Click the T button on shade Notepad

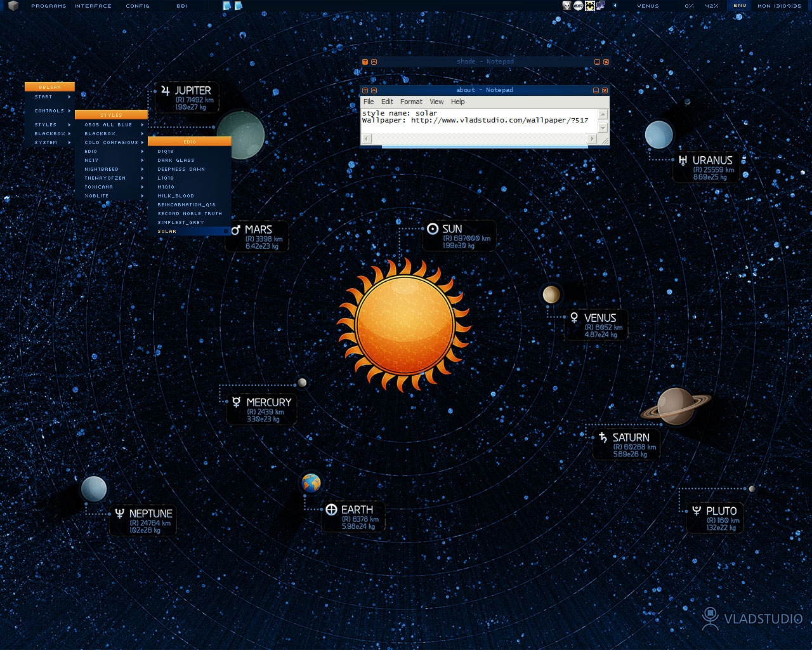click(x=365, y=62)
